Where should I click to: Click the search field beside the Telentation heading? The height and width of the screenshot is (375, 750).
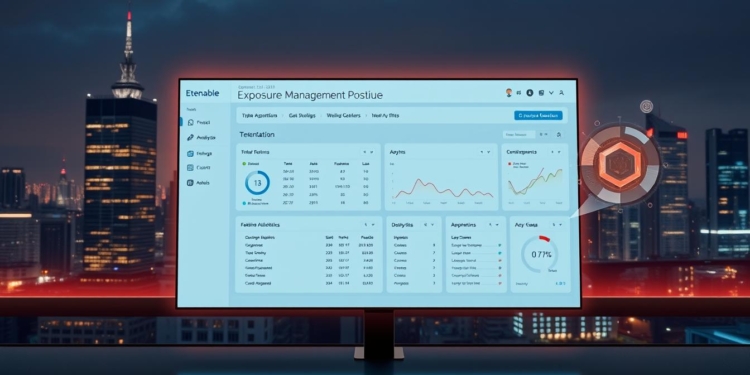(x=518, y=135)
